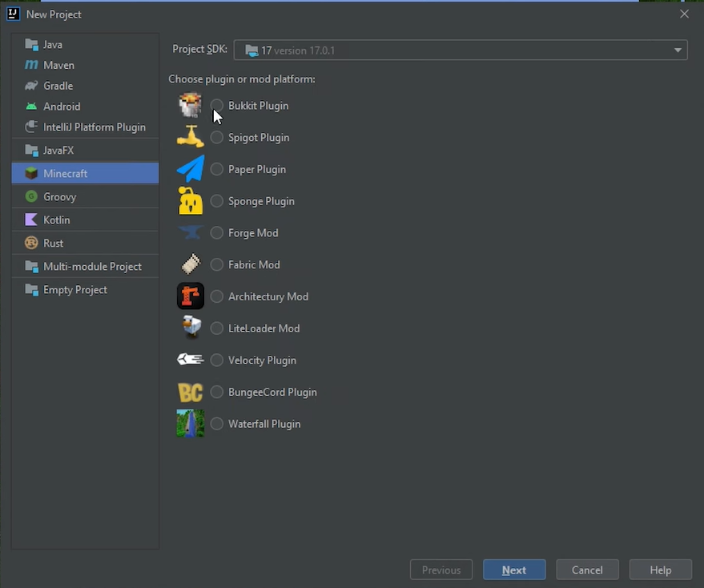
Task: Switch to Java project type
Action: [x=86, y=45]
